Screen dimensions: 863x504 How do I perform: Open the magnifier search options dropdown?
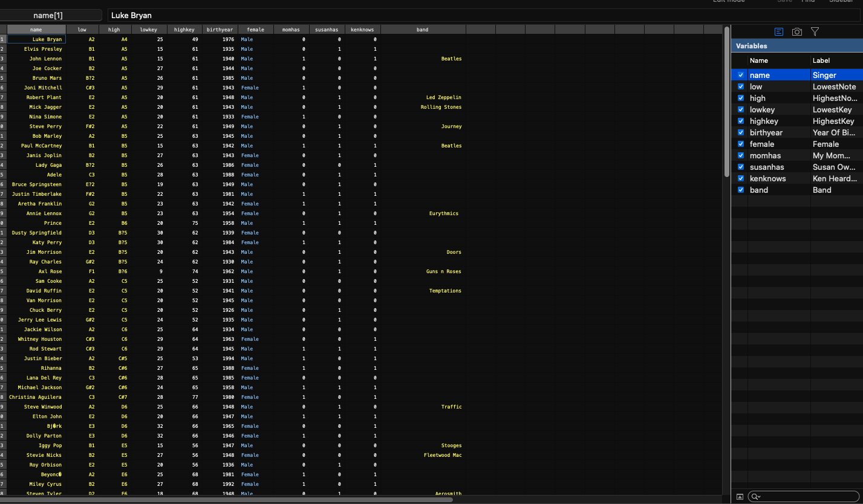point(755,497)
